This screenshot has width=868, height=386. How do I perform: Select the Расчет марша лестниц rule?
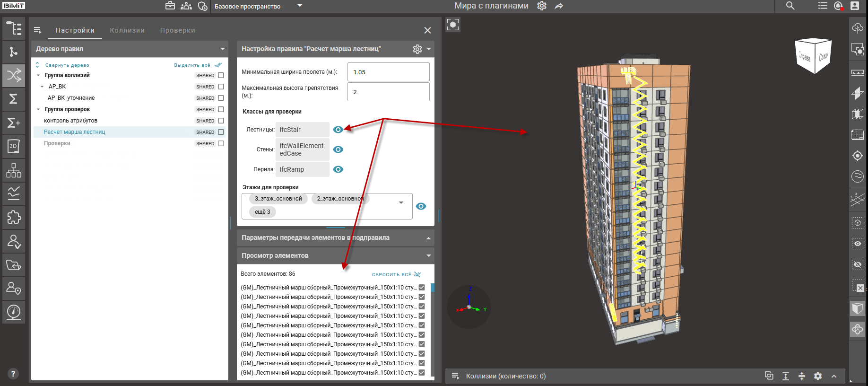point(75,132)
